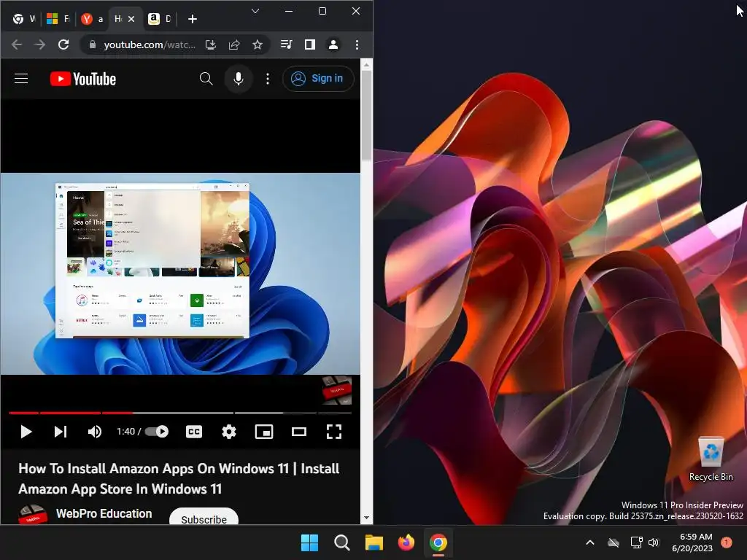This screenshot has width=747, height=560.
Task: Open the WebPro Education channel name
Action: click(x=104, y=514)
